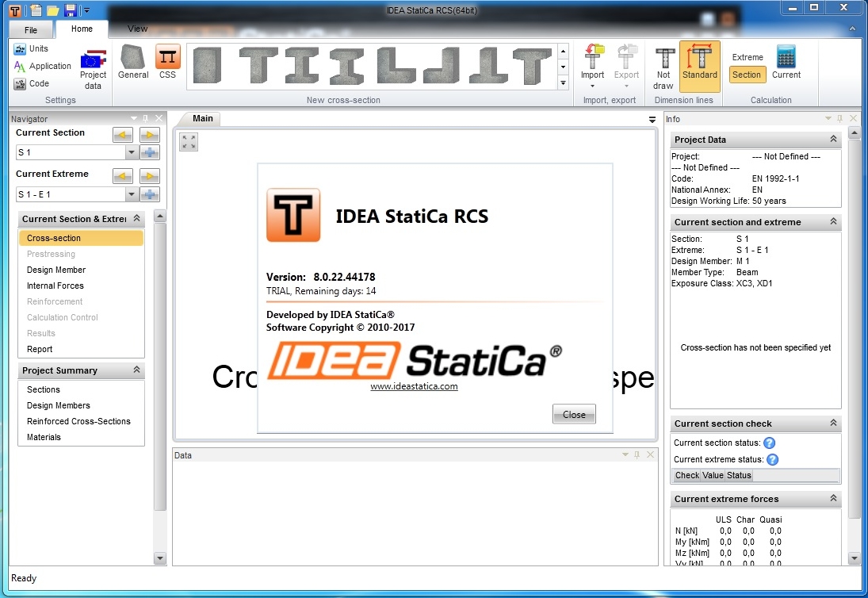Select the CSS cross-section library
This screenshot has height=598, width=868.
tap(168, 63)
